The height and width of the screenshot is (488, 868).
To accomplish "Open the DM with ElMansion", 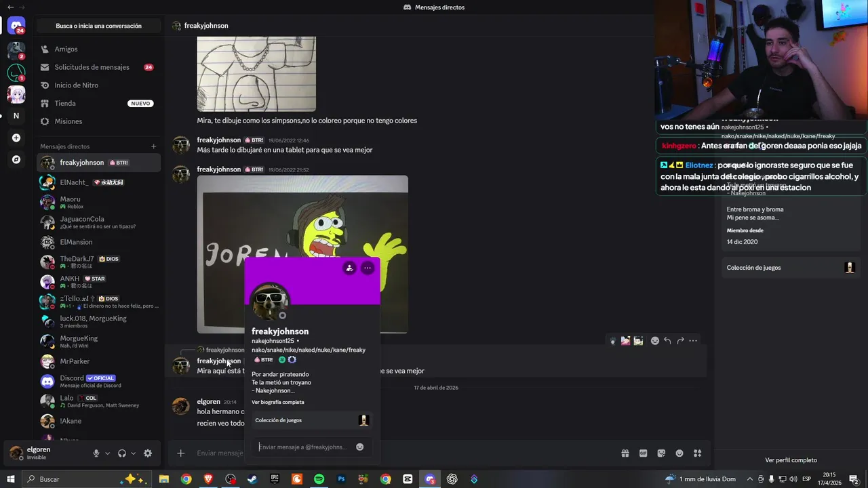I will click(98, 242).
